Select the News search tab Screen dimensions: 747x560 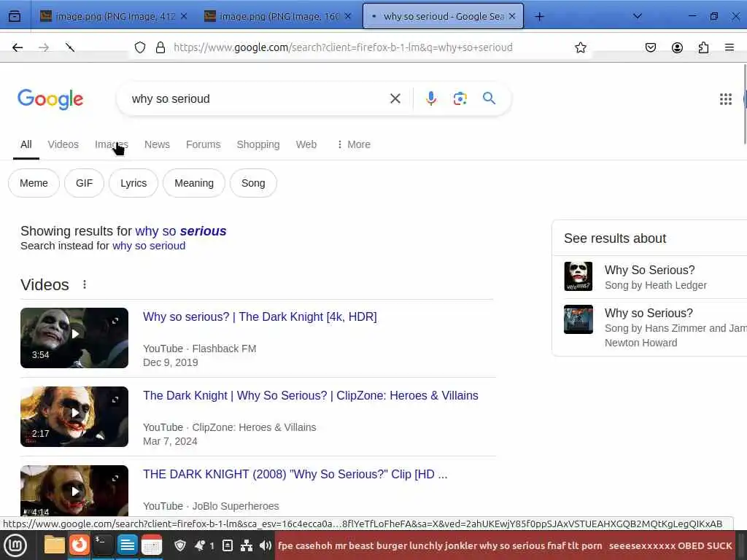coord(157,144)
